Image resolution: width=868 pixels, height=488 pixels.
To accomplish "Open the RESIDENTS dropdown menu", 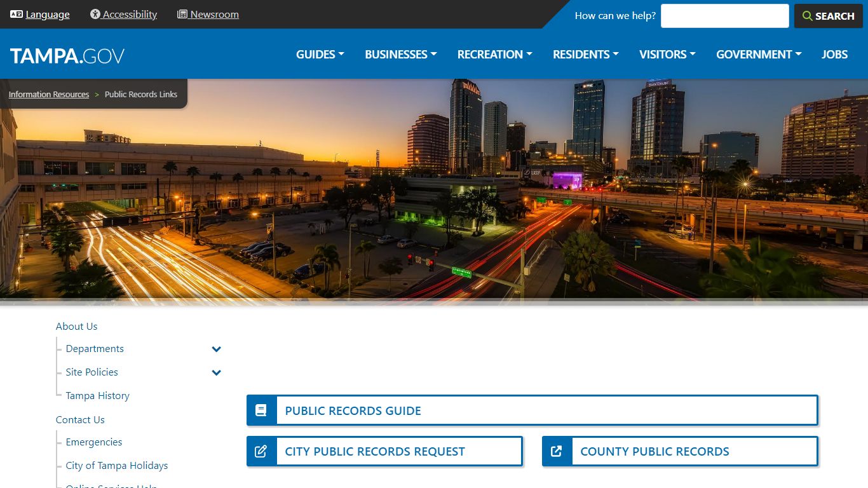I will (x=586, y=55).
